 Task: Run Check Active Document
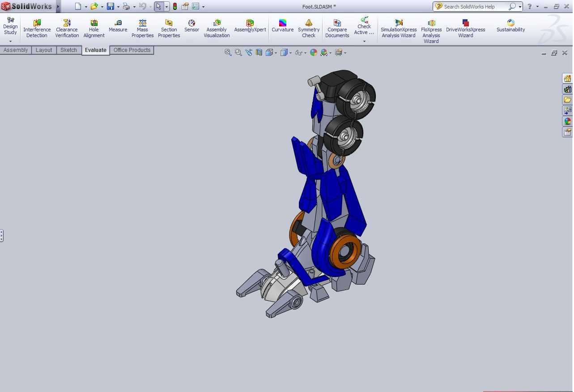[364, 26]
